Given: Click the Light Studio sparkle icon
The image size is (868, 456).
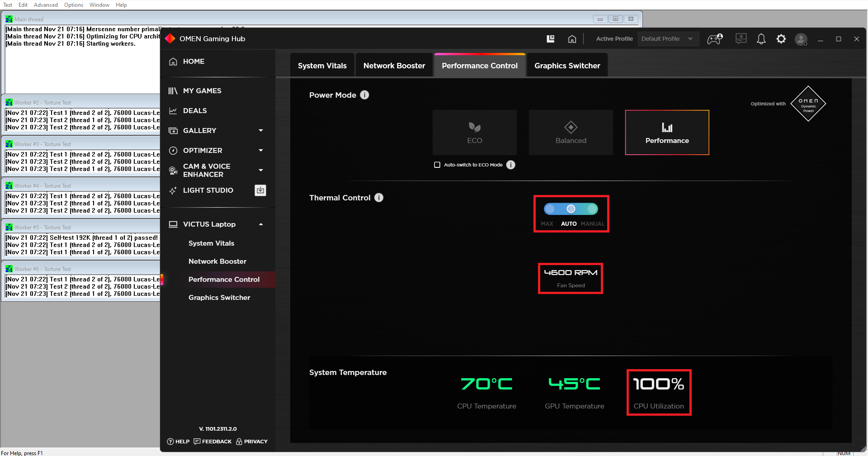Looking at the screenshot, I should coord(173,191).
